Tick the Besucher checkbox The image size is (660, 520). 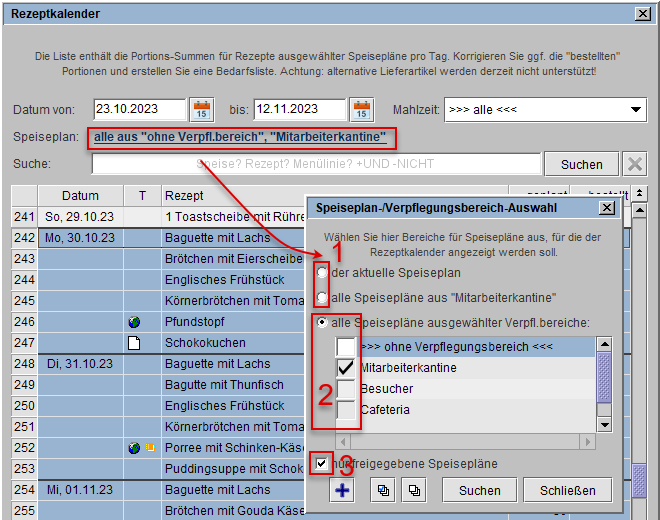pyautogui.click(x=346, y=389)
